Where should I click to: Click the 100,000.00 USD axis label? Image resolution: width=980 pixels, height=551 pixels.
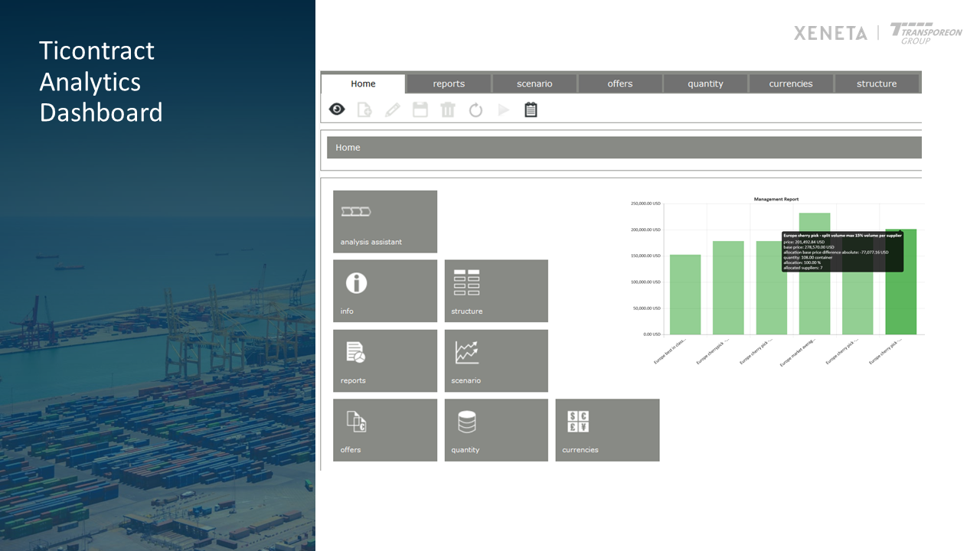click(646, 282)
